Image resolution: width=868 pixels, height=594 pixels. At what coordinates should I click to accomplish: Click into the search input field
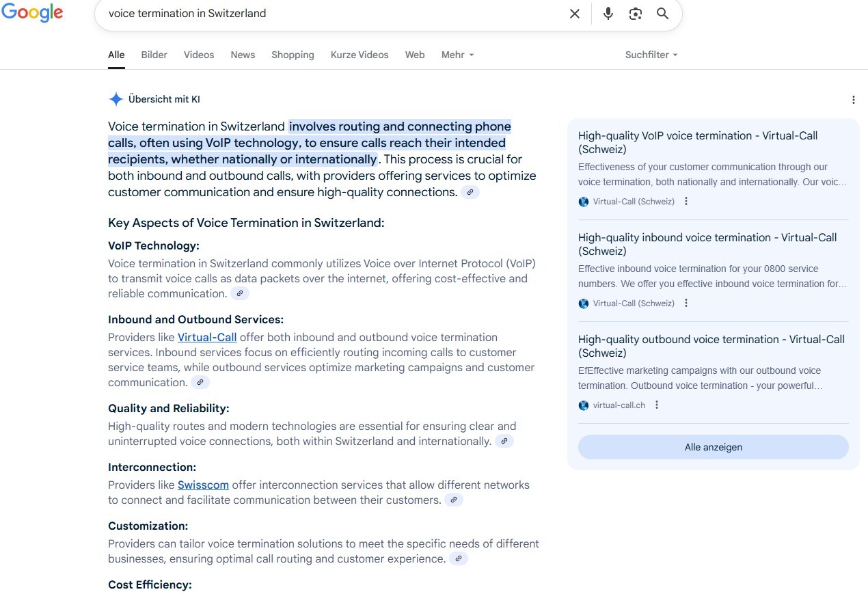pos(328,14)
